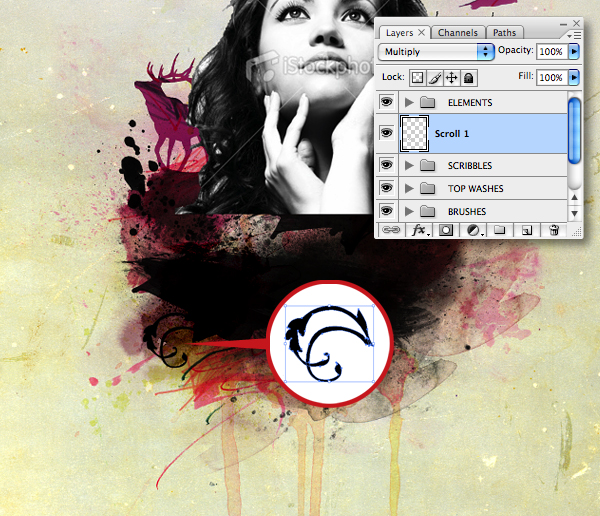This screenshot has height=516, width=600.
Task: Click the delete layer trash icon
Action: pyautogui.click(x=554, y=230)
